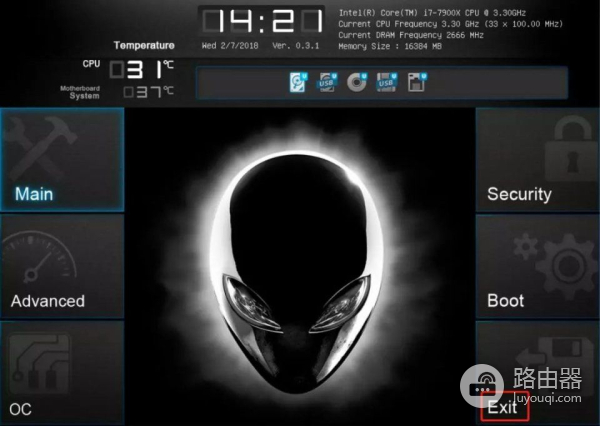Select the hard disk boot device icon
Viewport: 600px width, 426px height.
pyautogui.click(x=298, y=82)
